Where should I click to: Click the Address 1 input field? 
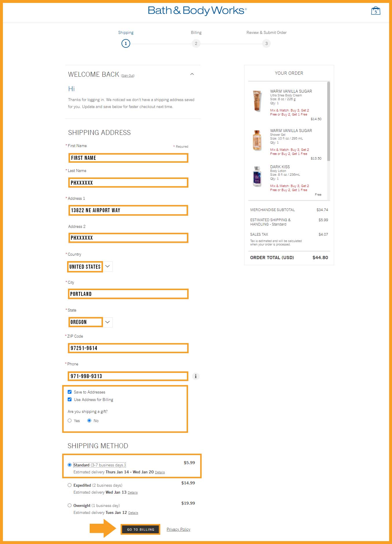128,210
